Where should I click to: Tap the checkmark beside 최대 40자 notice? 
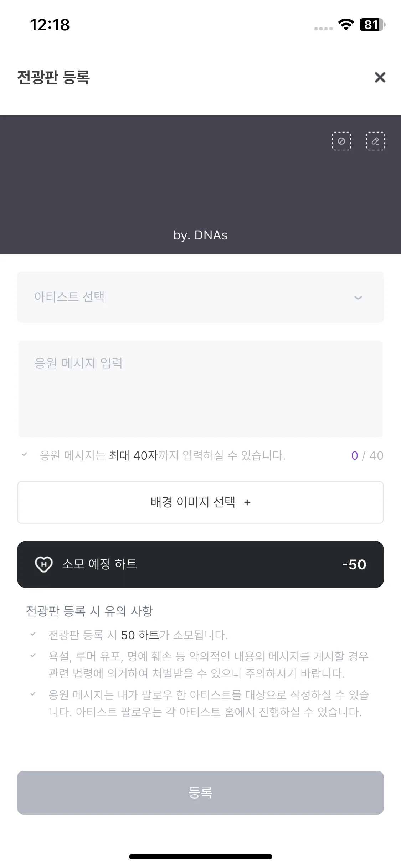point(24,454)
